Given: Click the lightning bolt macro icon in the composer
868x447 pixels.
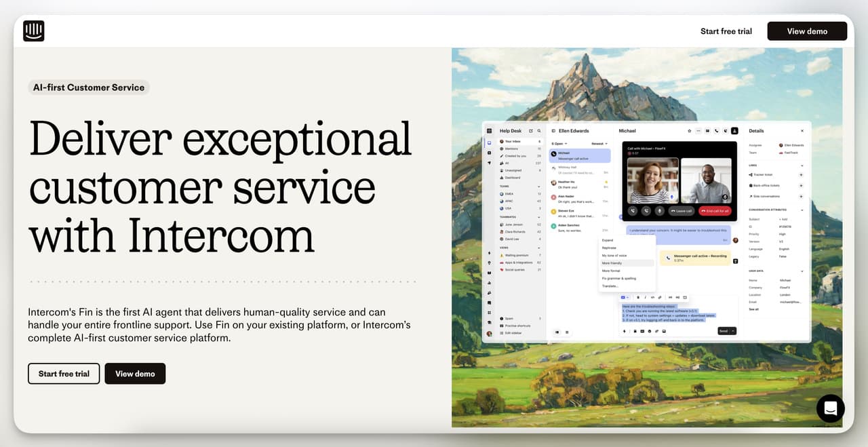Looking at the screenshot, I should [625, 331].
